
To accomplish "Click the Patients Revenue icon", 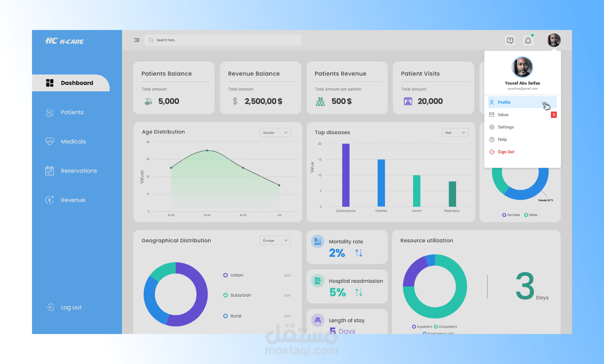I will pyautogui.click(x=321, y=101).
